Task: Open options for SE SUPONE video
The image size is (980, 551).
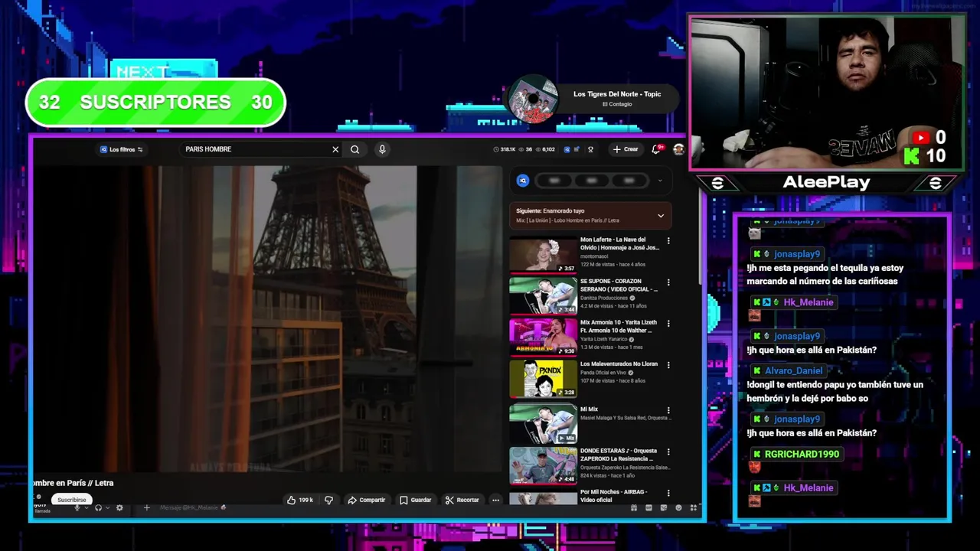Action: click(668, 282)
